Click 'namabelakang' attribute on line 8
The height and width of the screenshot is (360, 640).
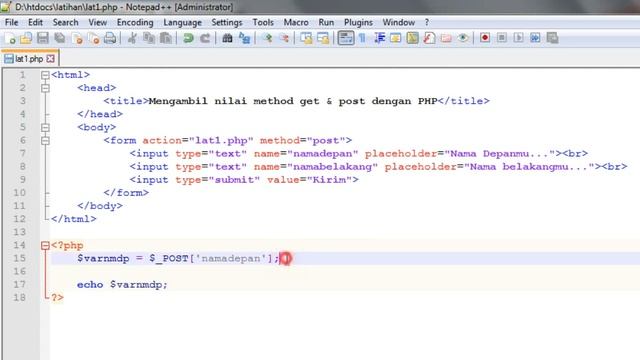click(332, 167)
